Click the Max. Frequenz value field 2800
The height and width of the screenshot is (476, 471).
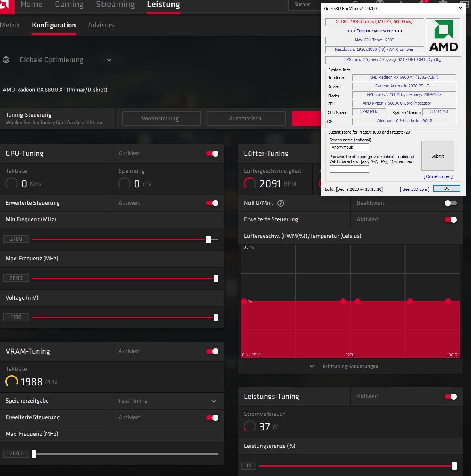click(x=16, y=278)
